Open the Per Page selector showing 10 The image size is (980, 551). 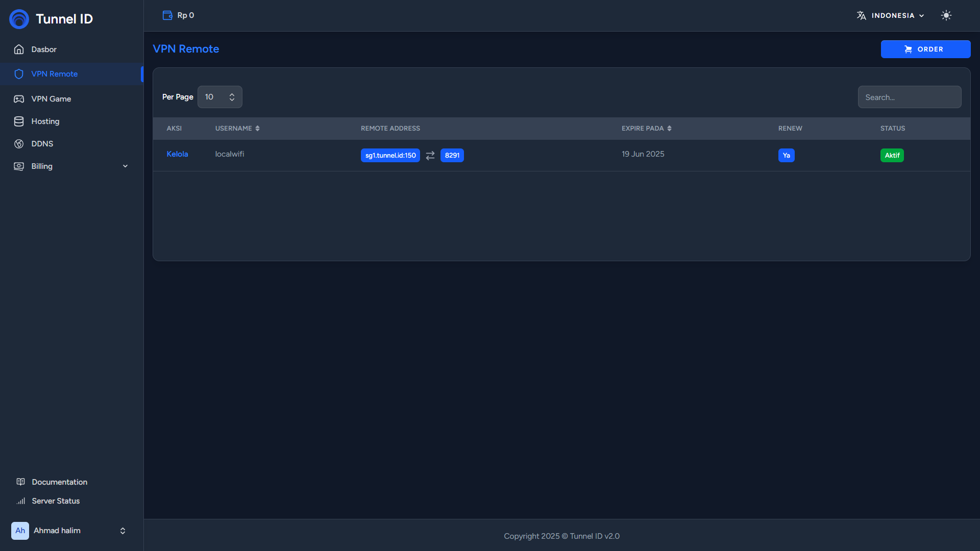pos(219,97)
